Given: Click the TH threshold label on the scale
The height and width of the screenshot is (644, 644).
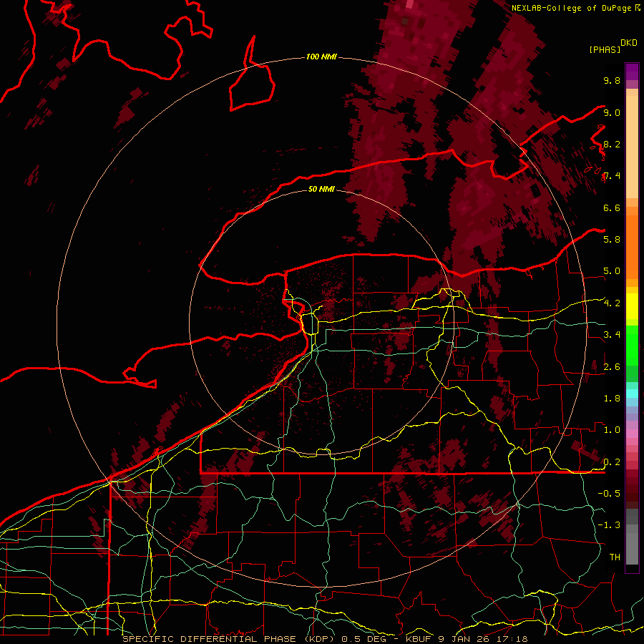Looking at the screenshot, I should 615,557.
